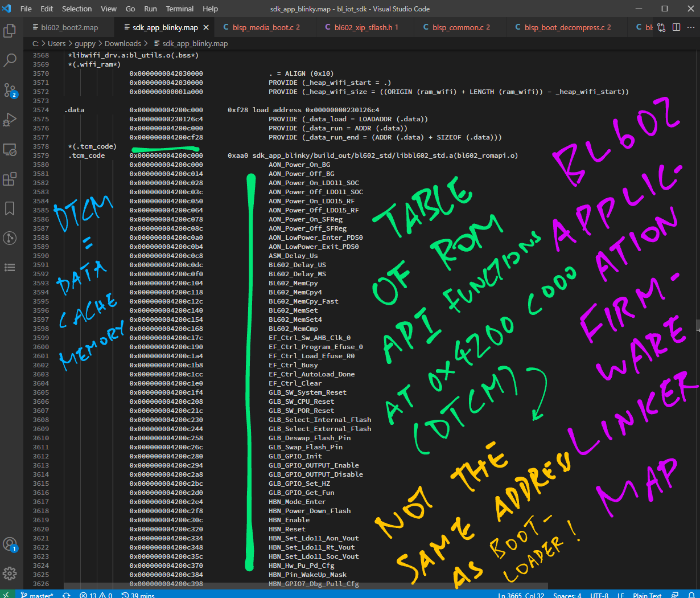Click the Accounts icon above the gear
The image size is (700, 598).
coord(10,543)
